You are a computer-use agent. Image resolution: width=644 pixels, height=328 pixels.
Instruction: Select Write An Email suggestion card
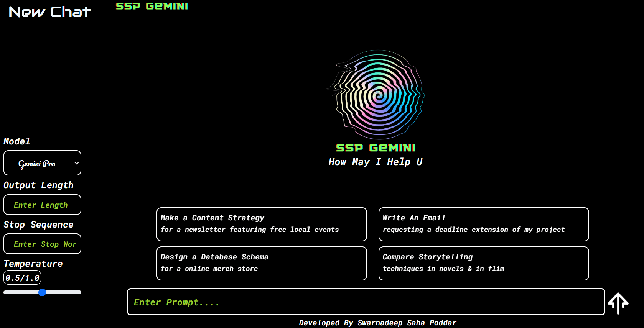pos(484,224)
